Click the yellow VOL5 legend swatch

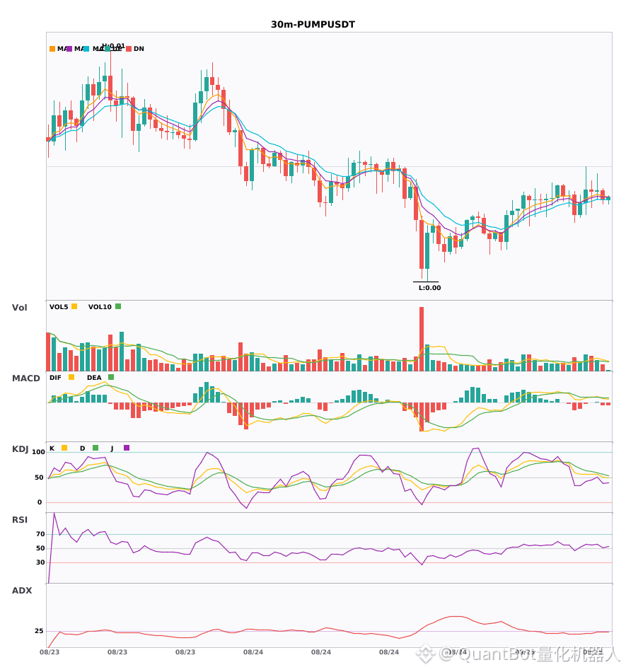(x=74, y=306)
